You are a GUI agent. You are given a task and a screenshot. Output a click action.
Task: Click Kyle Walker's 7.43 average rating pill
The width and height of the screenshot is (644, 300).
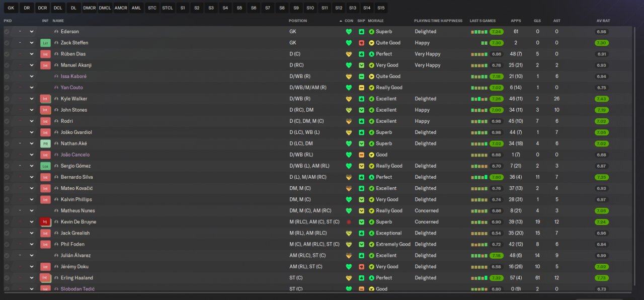pyautogui.click(x=601, y=99)
